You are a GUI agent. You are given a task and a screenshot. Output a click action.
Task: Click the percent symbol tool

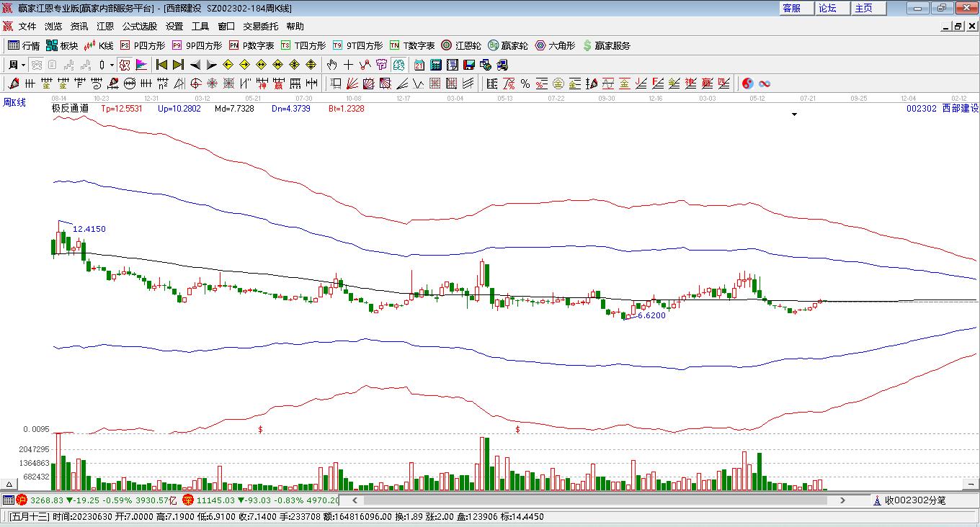click(x=525, y=84)
